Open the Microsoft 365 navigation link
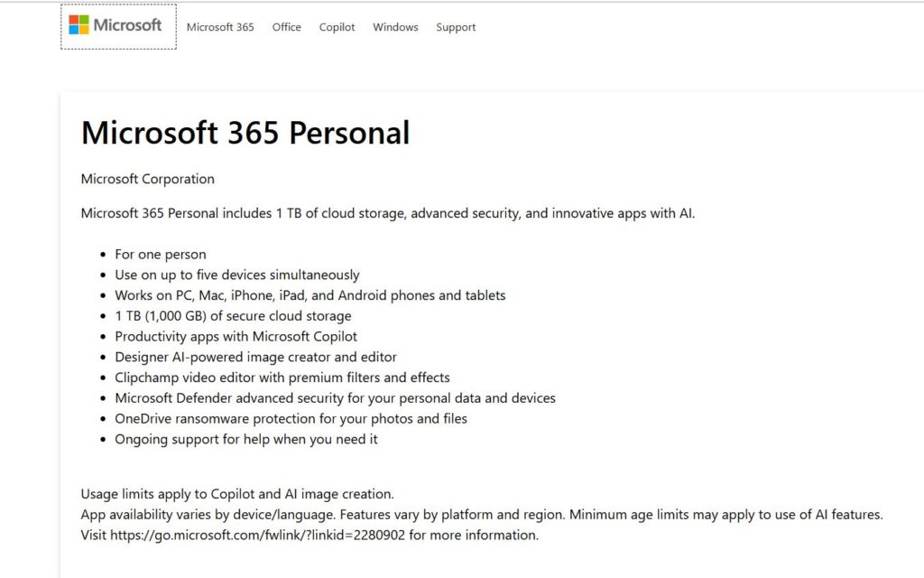The height and width of the screenshot is (578, 924). [x=220, y=27]
